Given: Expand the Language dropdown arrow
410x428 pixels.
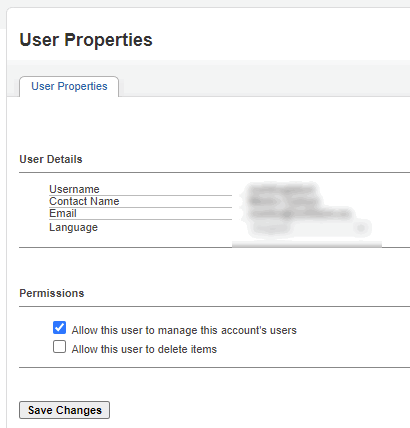Looking at the screenshot, I should [x=361, y=228].
